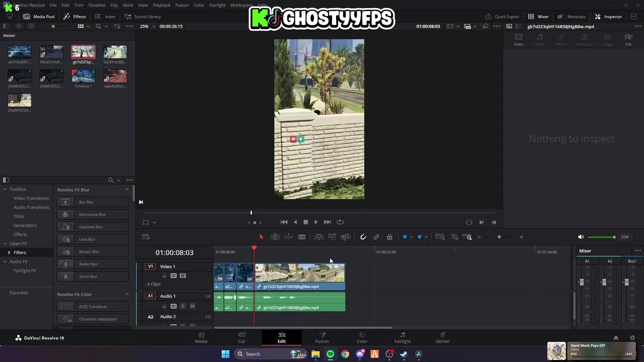Solo the Audio 1 track
Image resolution: width=644 pixels, height=362 pixels.
(183, 306)
